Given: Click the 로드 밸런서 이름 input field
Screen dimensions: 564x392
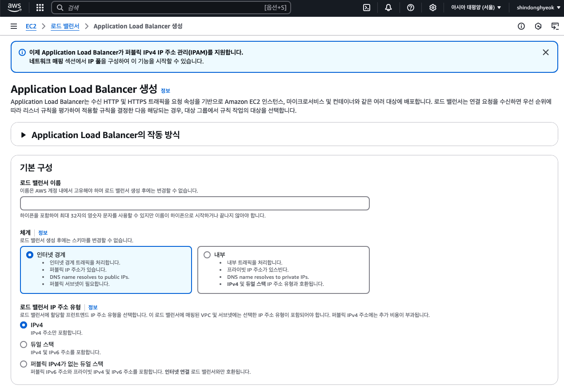Looking at the screenshot, I should point(195,203).
